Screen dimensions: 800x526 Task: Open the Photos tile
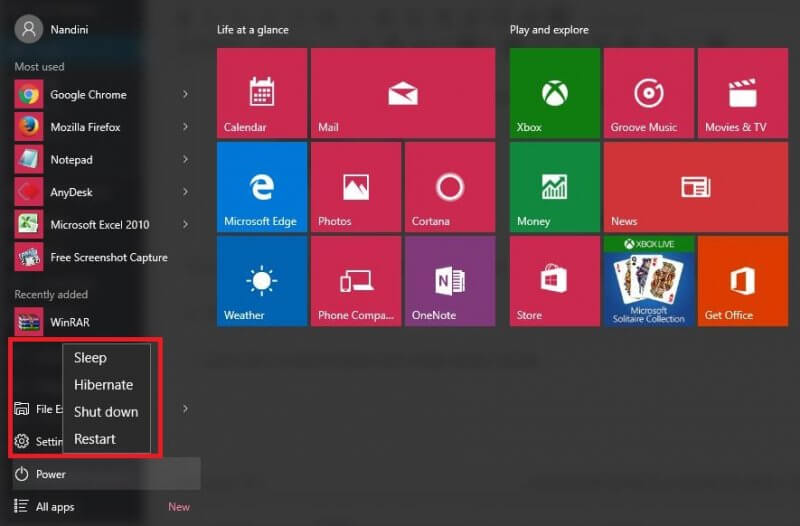(356, 187)
